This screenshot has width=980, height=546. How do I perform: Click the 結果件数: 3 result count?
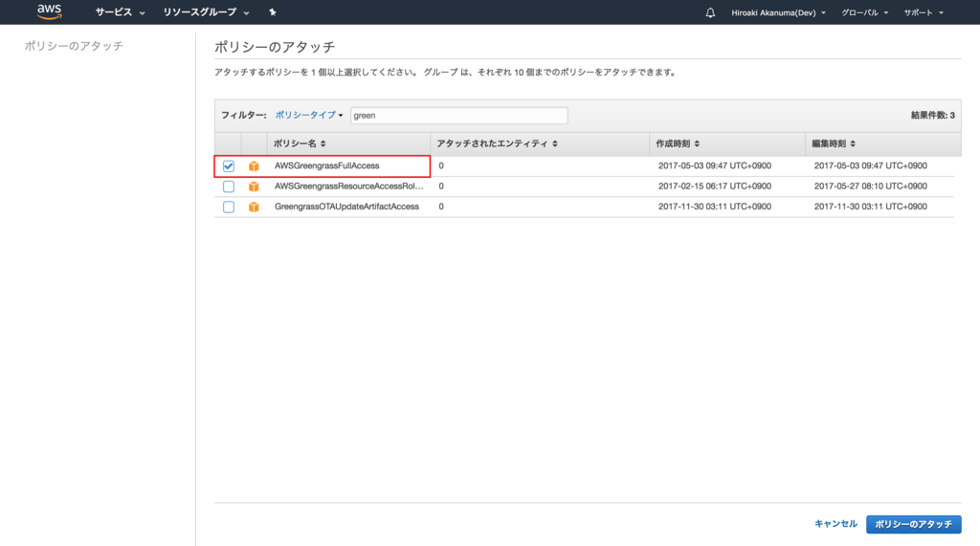coord(932,115)
